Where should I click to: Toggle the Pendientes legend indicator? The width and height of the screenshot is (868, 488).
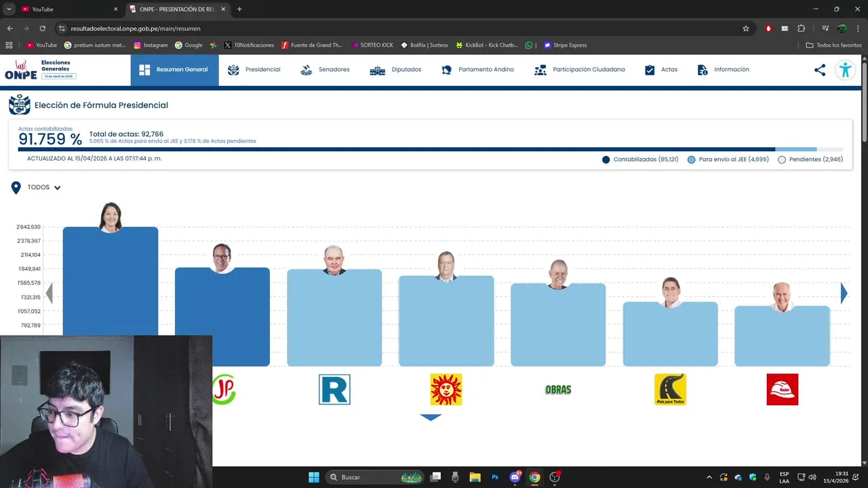point(782,160)
